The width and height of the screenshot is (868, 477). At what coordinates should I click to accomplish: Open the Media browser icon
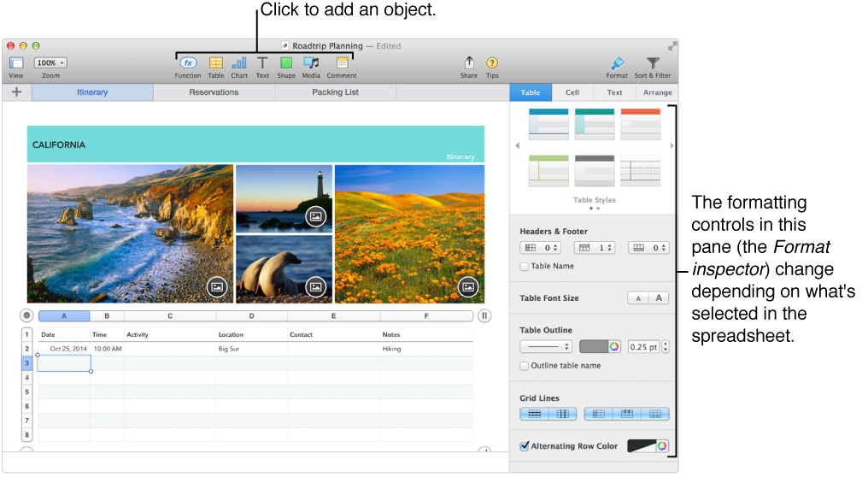[x=311, y=63]
